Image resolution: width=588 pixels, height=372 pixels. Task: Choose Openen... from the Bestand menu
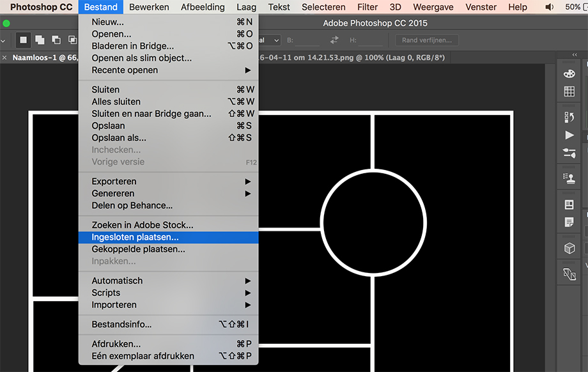tap(168, 34)
